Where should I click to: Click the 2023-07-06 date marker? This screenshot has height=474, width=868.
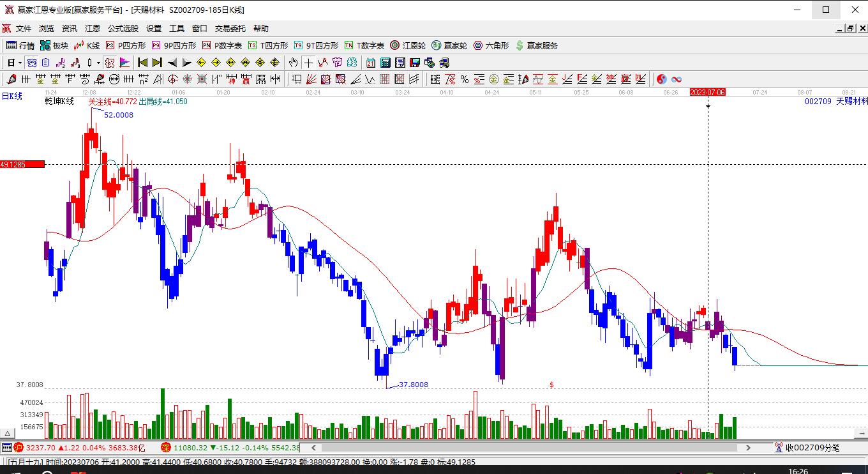point(708,92)
